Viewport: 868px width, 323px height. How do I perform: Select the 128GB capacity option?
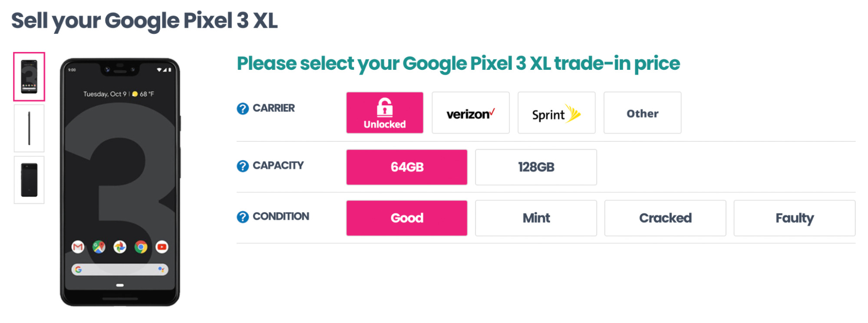point(536,167)
